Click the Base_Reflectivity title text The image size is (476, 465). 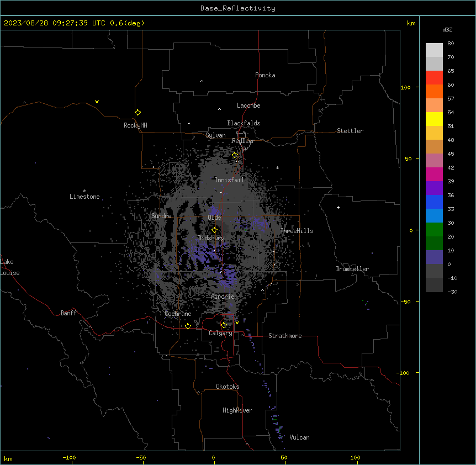237,8
